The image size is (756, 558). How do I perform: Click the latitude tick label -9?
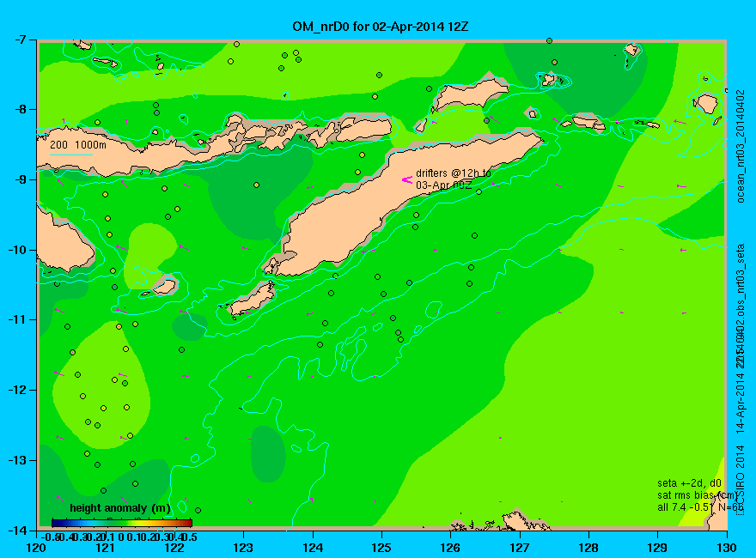(22, 179)
